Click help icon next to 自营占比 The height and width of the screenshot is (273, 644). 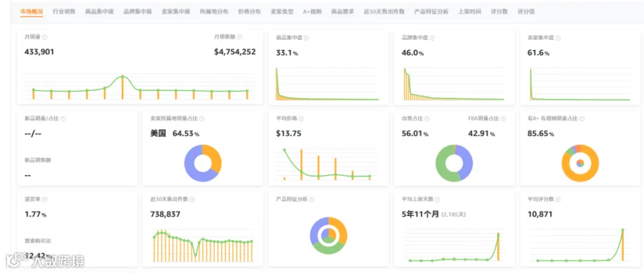tap(426, 119)
